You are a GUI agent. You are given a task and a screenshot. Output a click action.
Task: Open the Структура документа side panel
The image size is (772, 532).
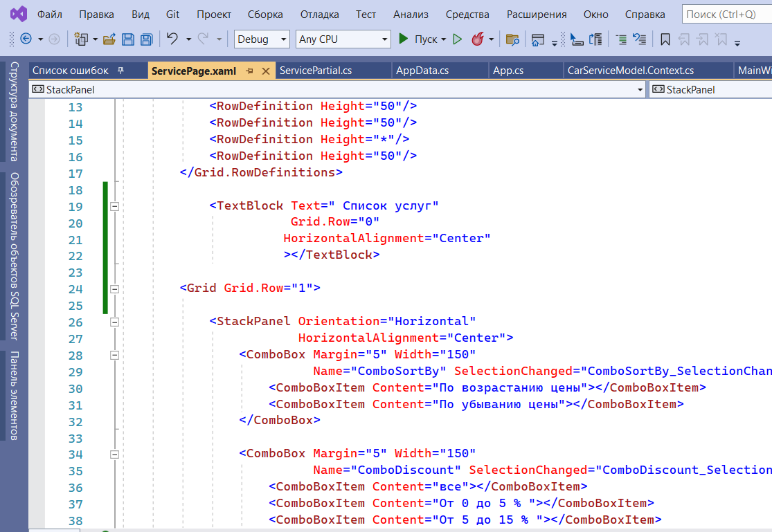click(x=15, y=111)
